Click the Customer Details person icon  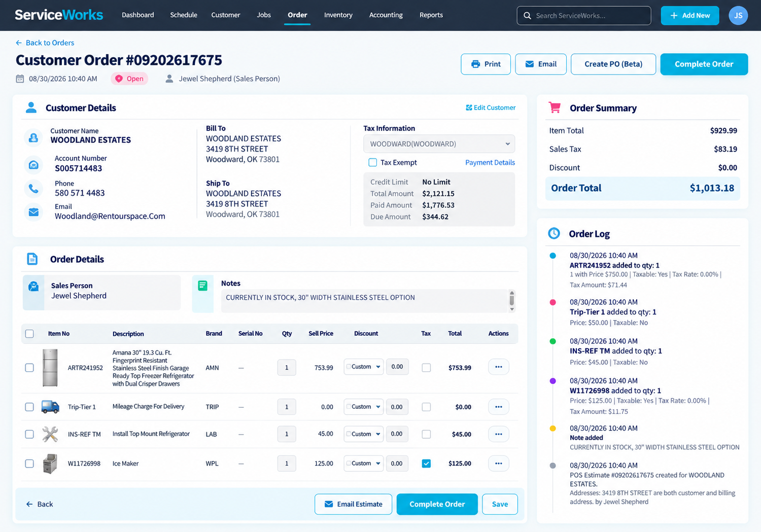click(x=31, y=108)
